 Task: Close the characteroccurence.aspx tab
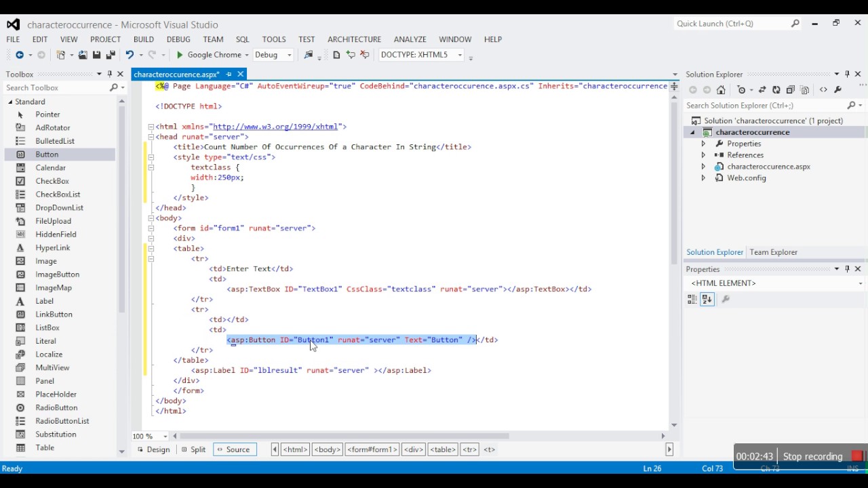tap(240, 74)
